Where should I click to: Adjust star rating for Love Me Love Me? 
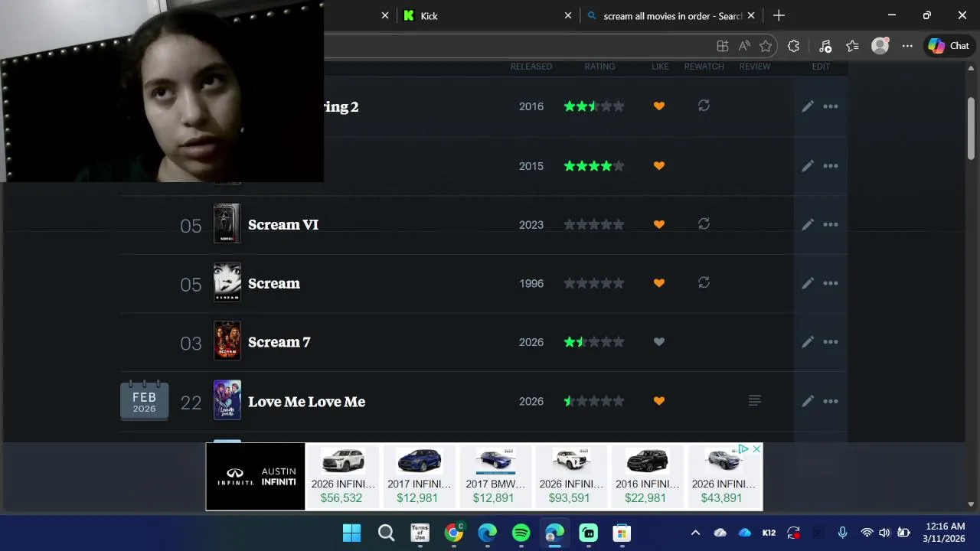click(x=594, y=401)
